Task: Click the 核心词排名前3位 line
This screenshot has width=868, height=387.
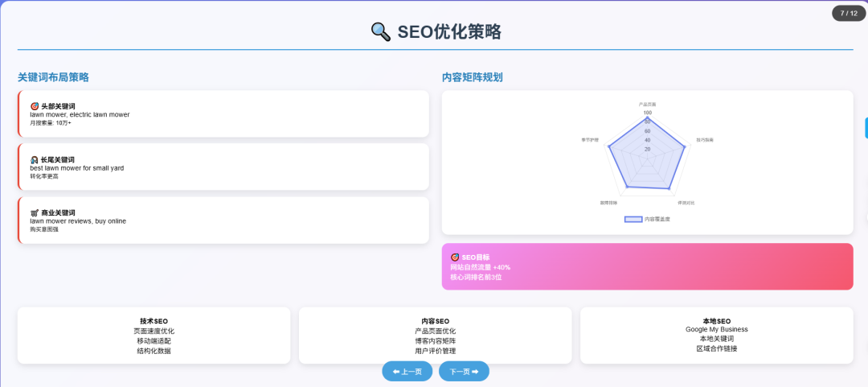Action: tap(476, 278)
